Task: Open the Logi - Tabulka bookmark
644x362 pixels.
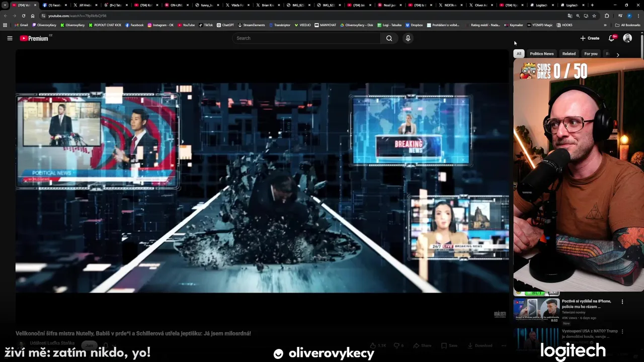Action: 389,25
